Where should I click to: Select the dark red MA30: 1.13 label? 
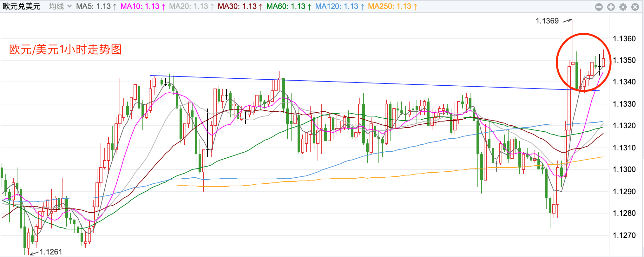point(240,6)
